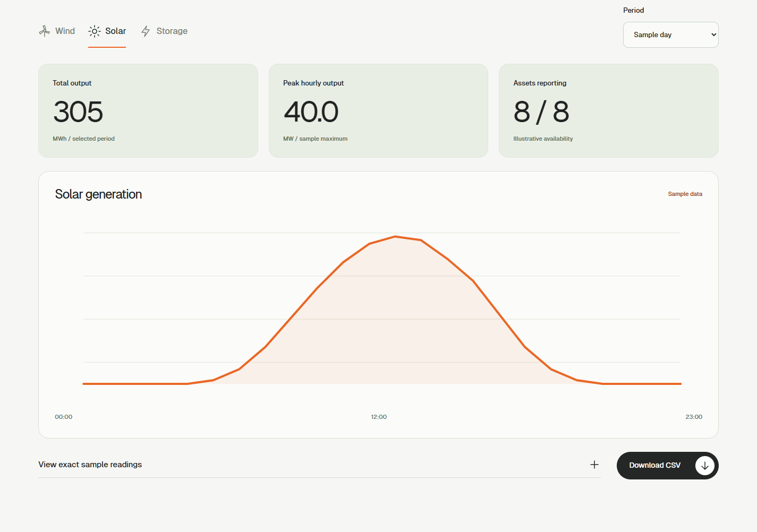Click the Sample data label on chart
The image size is (757, 532).
(x=685, y=194)
